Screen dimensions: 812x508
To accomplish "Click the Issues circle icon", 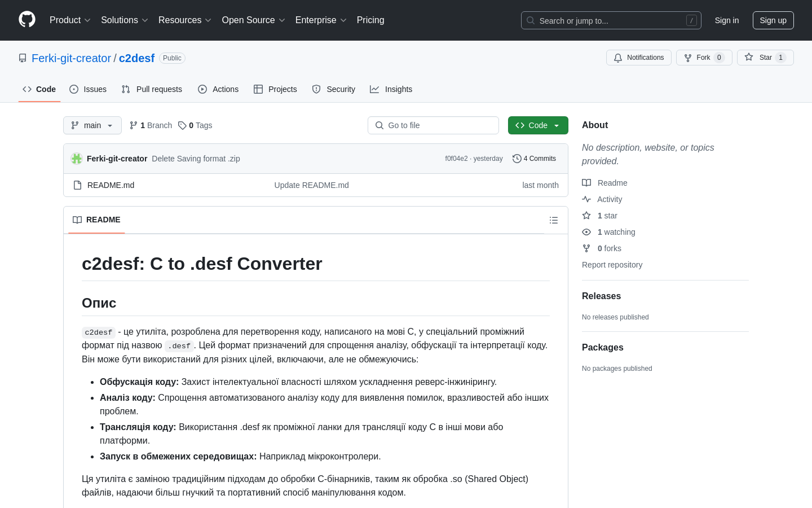I will click(74, 89).
